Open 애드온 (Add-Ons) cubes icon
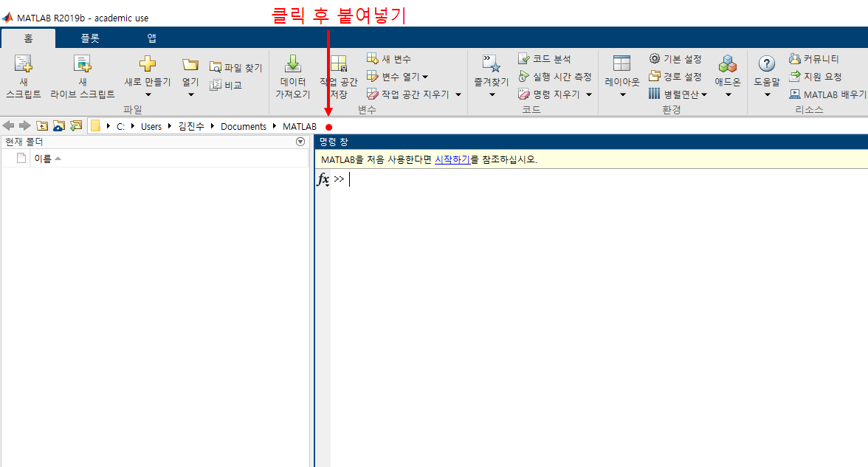Screen dimensions: 868x467 pyautogui.click(x=728, y=63)
